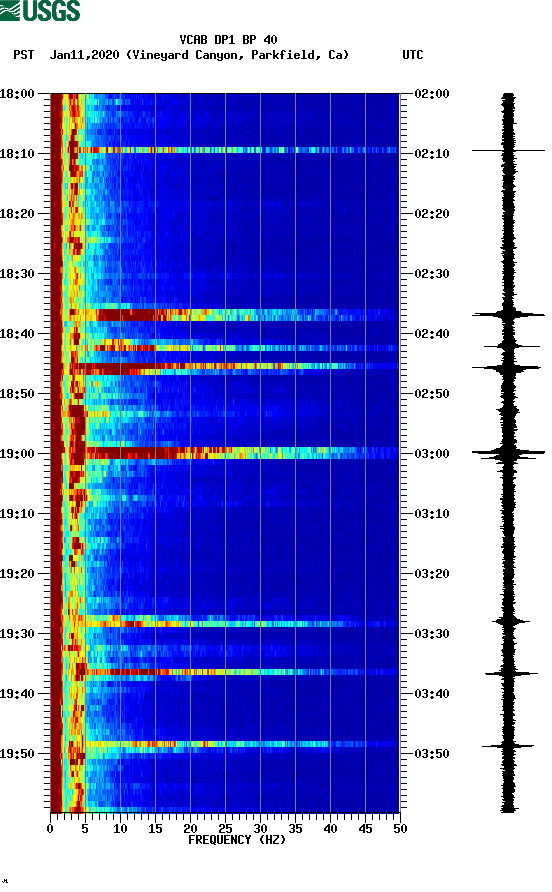
Task: Click the "15" frequency axis label
Action: pos(155,829)
